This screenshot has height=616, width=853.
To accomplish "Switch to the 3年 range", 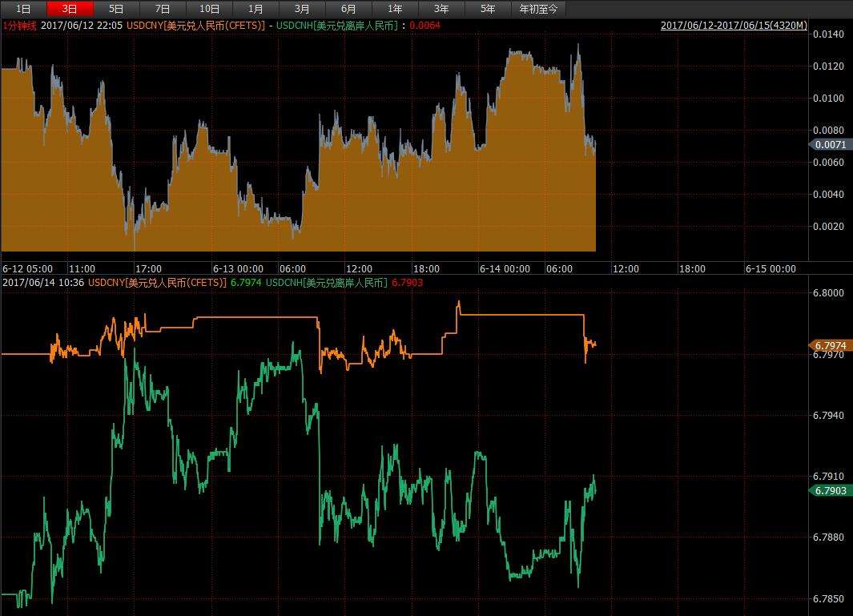I will 441,9.
